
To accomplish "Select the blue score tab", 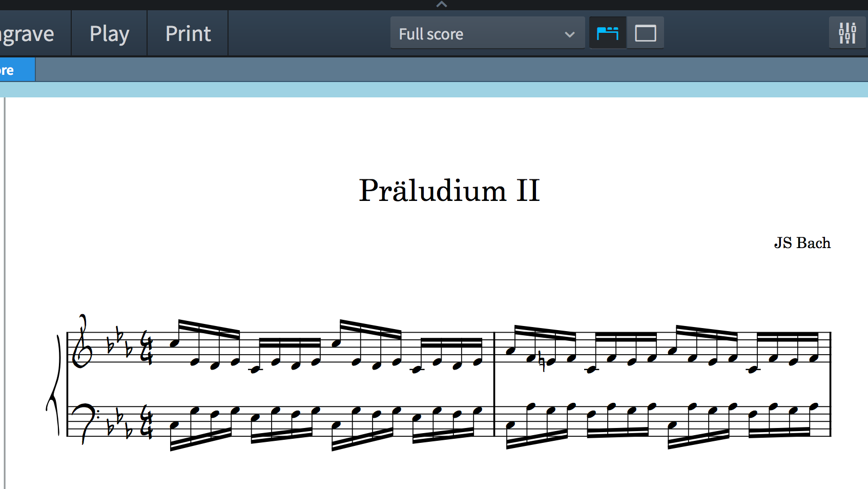I will 17,70.
